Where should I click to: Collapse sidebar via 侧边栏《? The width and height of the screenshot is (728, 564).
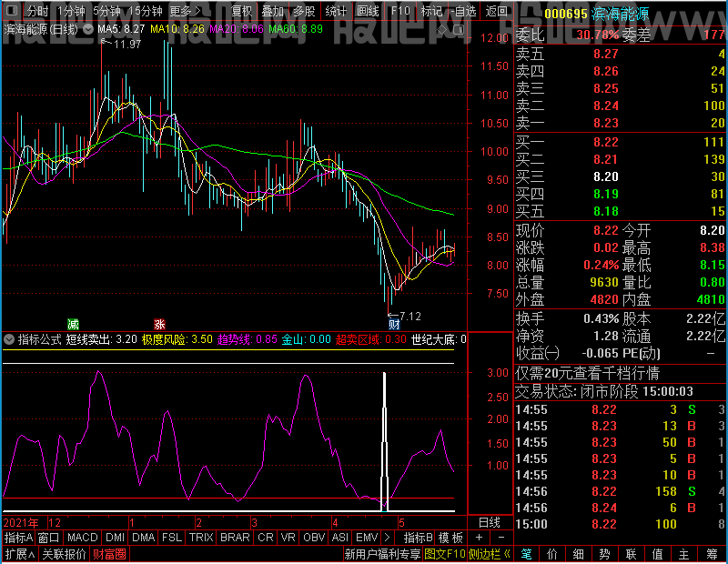490,554
